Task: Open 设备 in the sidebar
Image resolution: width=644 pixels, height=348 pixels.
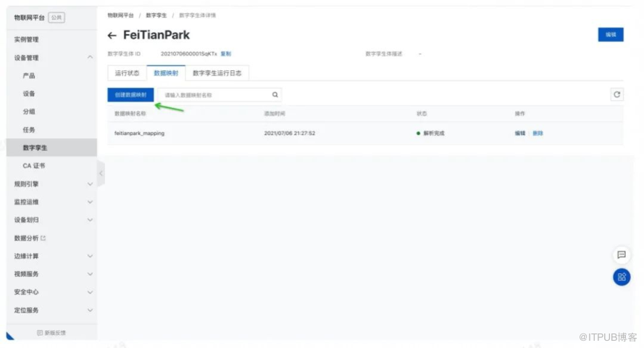Action: click(x=29, y=94)
